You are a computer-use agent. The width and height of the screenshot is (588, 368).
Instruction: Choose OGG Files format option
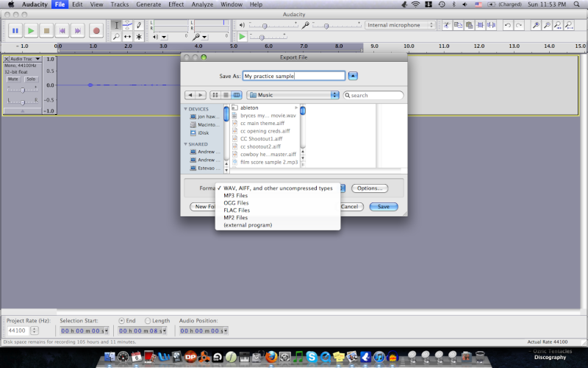[x=278, y=203]
